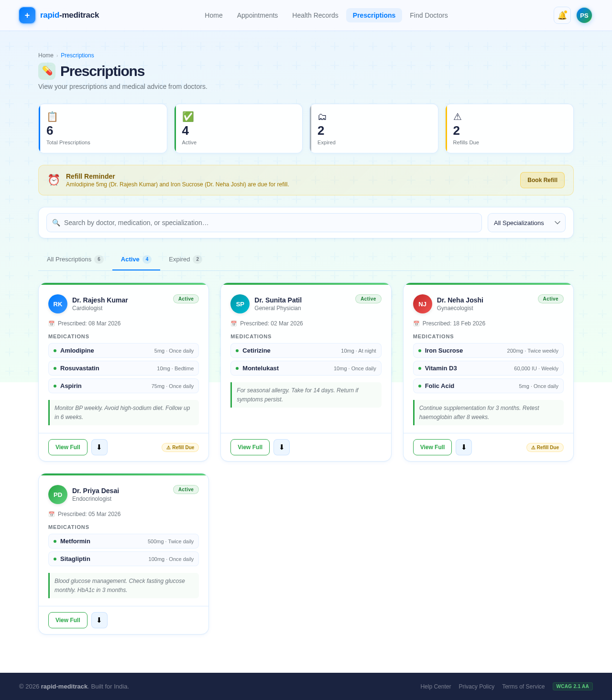Click the search input field

264,223
